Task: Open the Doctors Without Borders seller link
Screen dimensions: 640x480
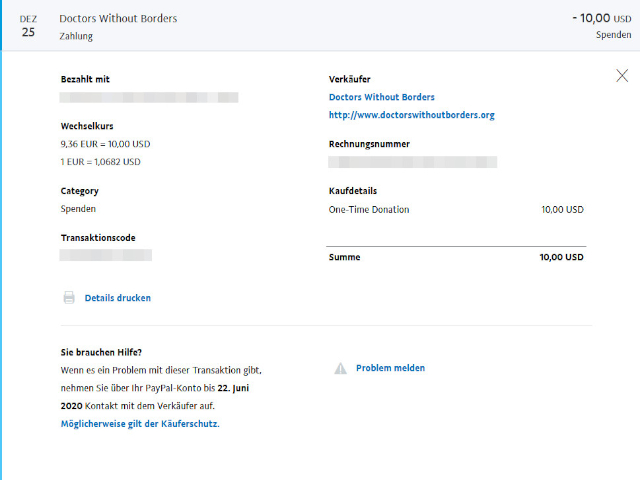Action: point(382,97)
